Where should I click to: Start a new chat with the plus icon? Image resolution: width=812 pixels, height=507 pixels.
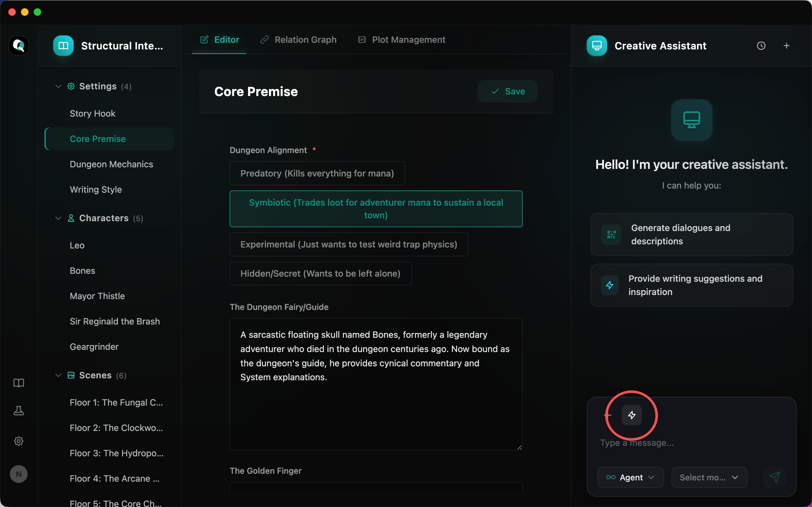(787, 46)
